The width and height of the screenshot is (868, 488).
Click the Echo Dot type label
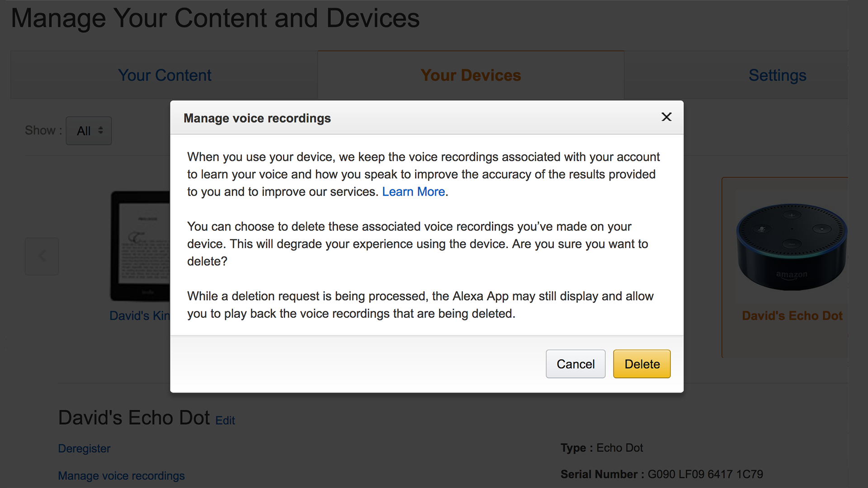(620, 448)
